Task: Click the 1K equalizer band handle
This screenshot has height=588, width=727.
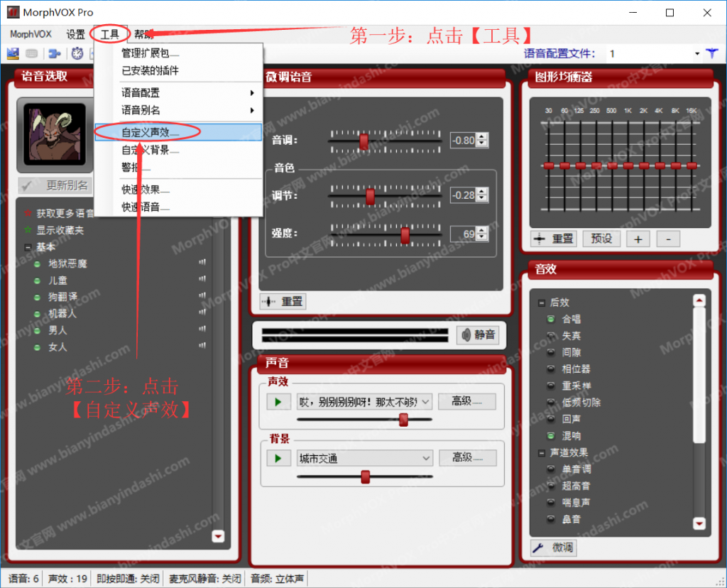Action: click(628, 165)
